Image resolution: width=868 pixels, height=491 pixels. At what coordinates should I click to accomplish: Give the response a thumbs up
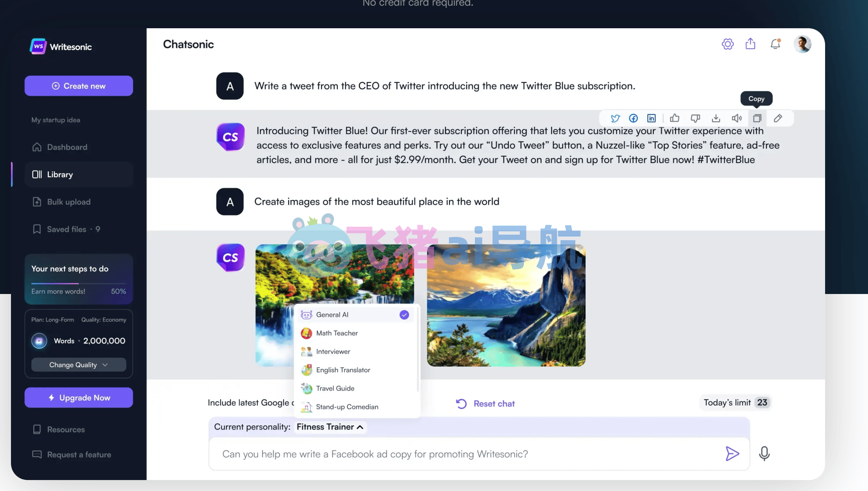(x=674, y=118)
